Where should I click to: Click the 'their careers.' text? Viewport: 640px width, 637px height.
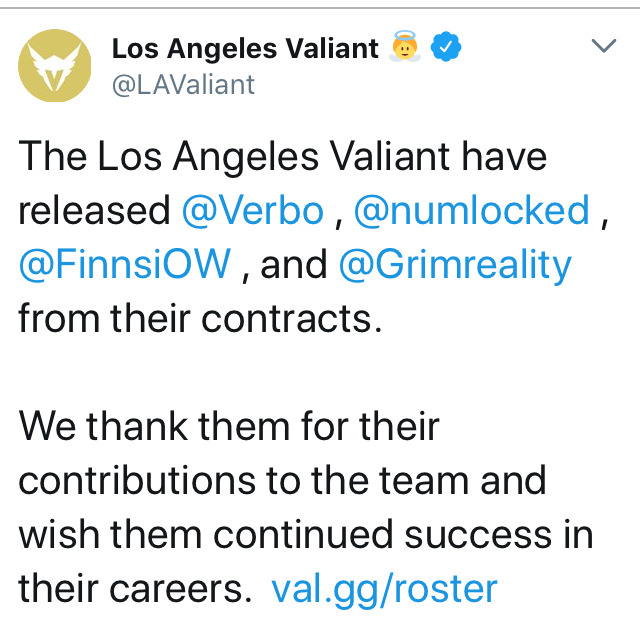pyautogui.click(x=135, y=588)
